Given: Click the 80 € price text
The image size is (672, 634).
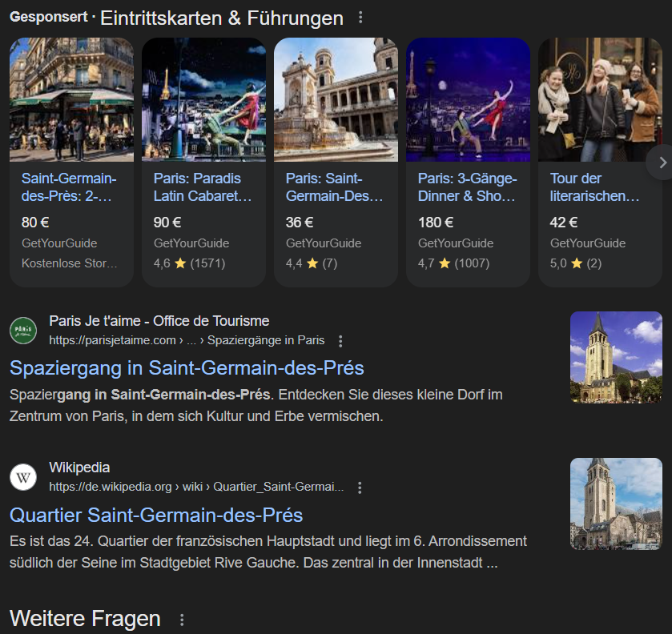Looking at the screenshot, I should pos(35,223).
